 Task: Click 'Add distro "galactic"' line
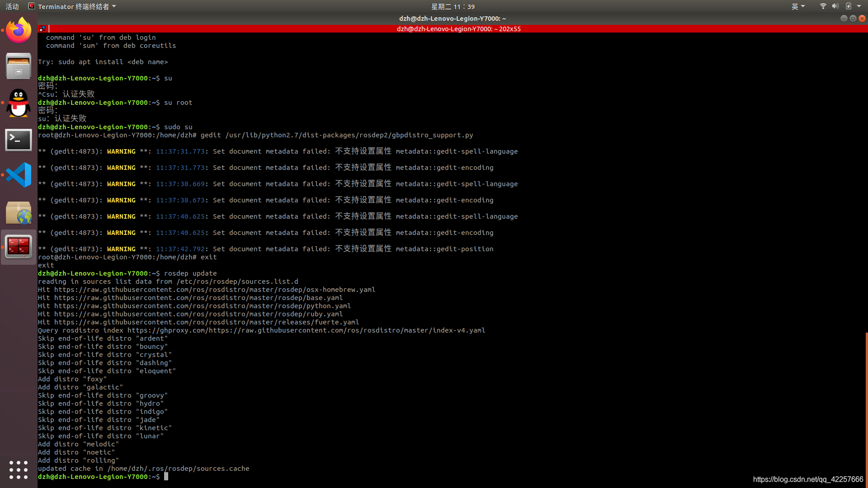(x=80, y=387)
